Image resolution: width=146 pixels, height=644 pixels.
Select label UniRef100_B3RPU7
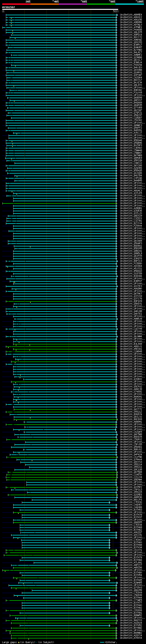(131, 281)
